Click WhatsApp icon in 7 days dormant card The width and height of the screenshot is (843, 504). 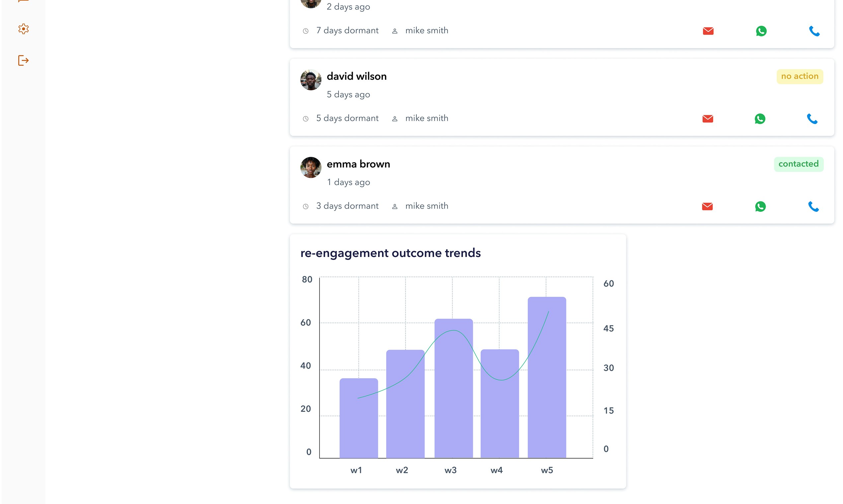click(x=761, y=31)
